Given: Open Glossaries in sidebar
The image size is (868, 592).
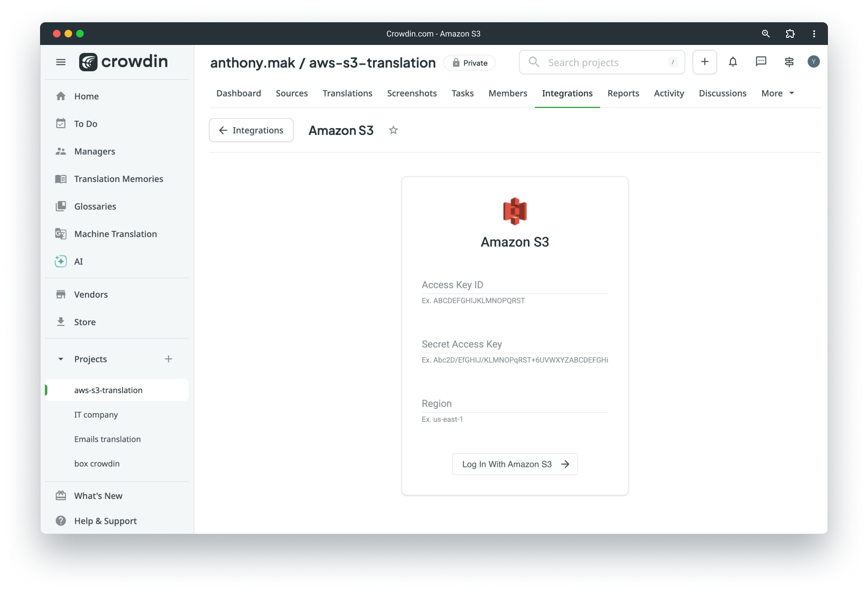Looking at the screenshot, I should 117,207.
